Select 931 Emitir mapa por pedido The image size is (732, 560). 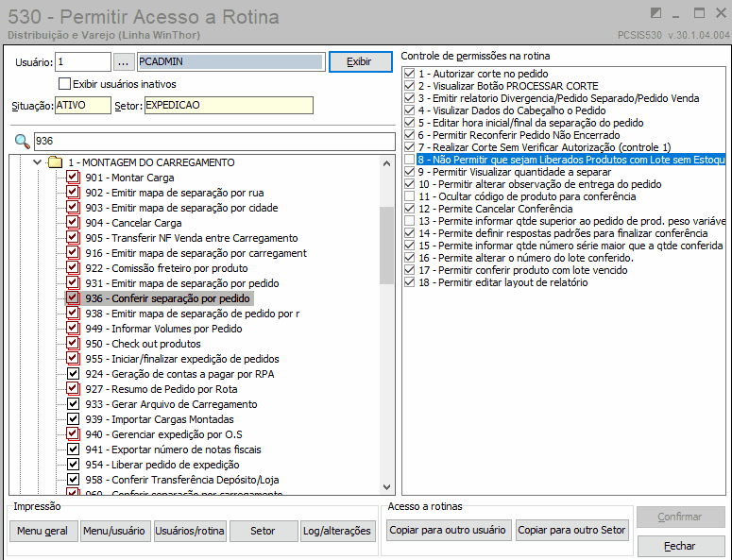[x=182, y=283]
